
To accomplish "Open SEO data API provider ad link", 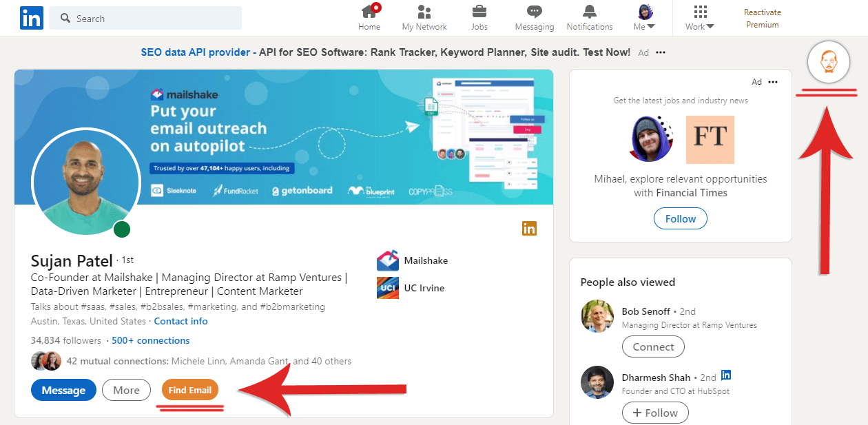I will pos(198,52).
